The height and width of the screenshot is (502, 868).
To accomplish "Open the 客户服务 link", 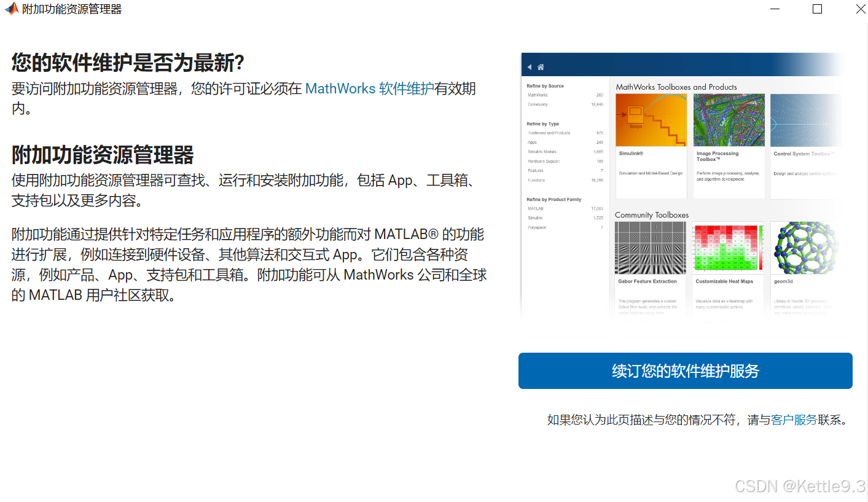I will (x=794, y=420).
